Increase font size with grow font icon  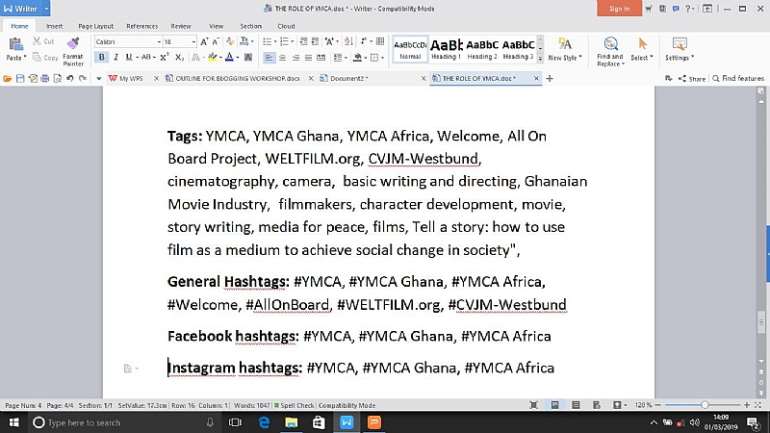[x=204, y=42]
